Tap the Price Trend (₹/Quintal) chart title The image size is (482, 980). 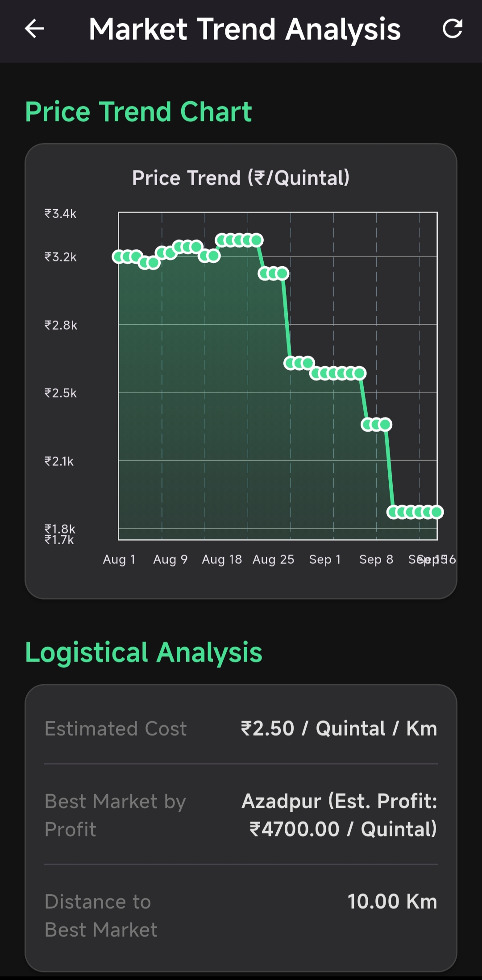click(241, 178)
